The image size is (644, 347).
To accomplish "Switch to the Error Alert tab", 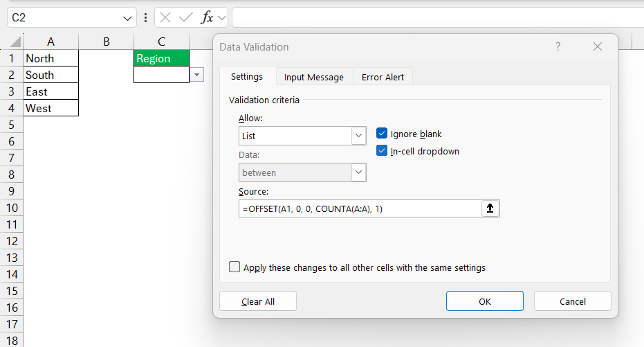I will coord(383,78).
